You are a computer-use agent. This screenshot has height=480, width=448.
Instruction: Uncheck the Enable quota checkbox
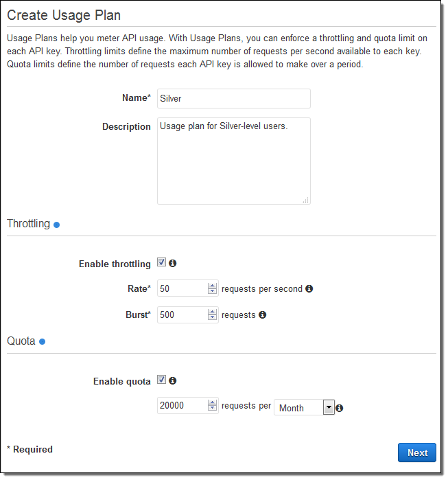(161, 380)
